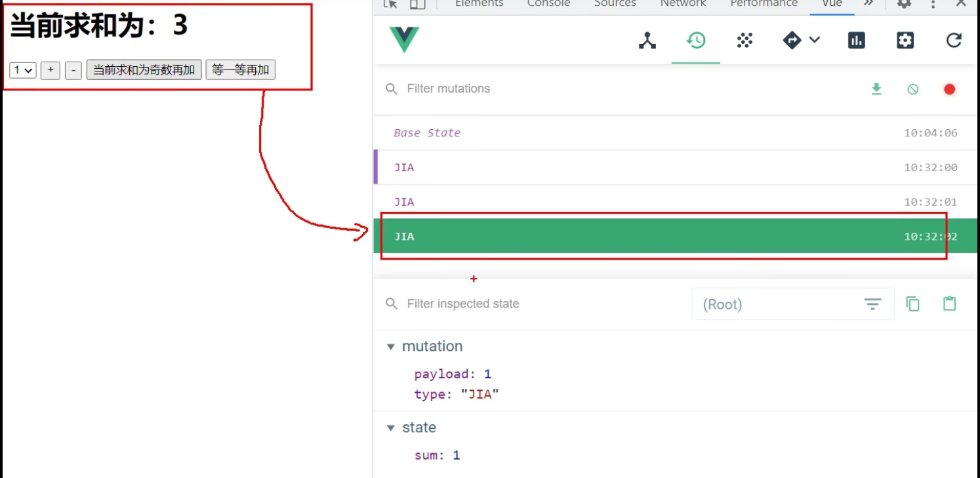Screen dimensions: 980x478
Task: Open the Routing tab diamond icon
Action: (792, 41)
